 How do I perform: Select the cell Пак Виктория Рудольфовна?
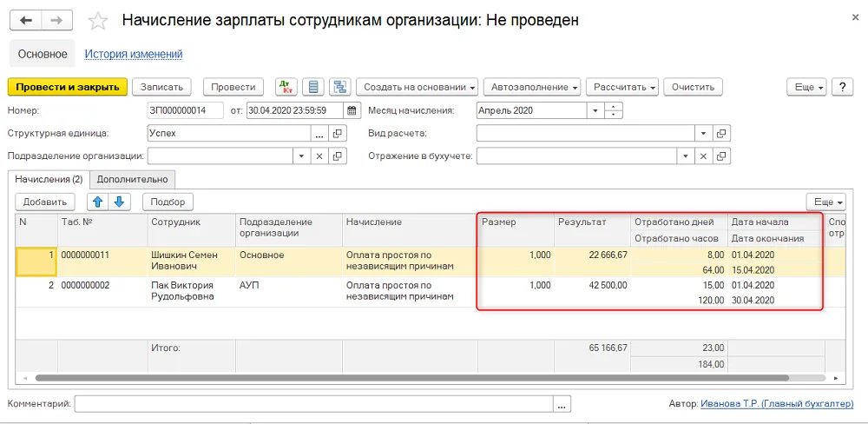point(192,291)
